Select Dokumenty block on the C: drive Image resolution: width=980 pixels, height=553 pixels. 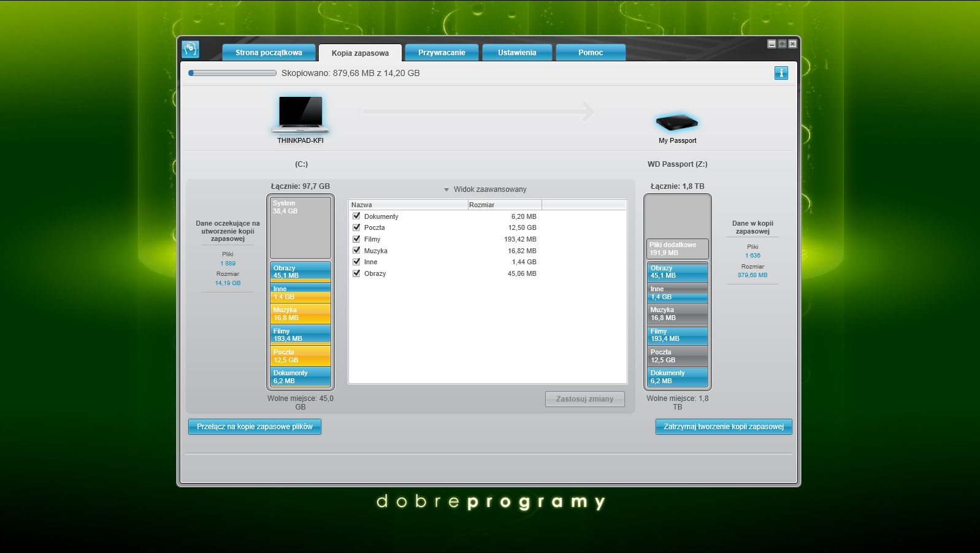tap(301, 376)
